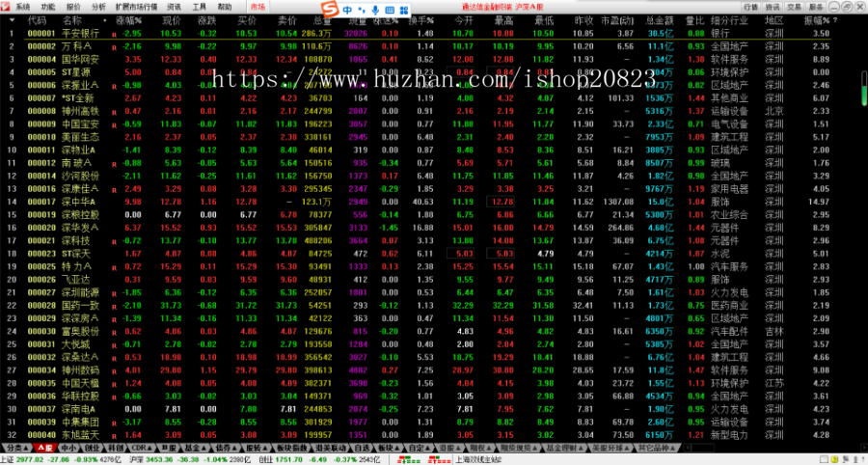Click the 服务 button at top right
This screenshot has width=868, height=465.
(815, 7)
